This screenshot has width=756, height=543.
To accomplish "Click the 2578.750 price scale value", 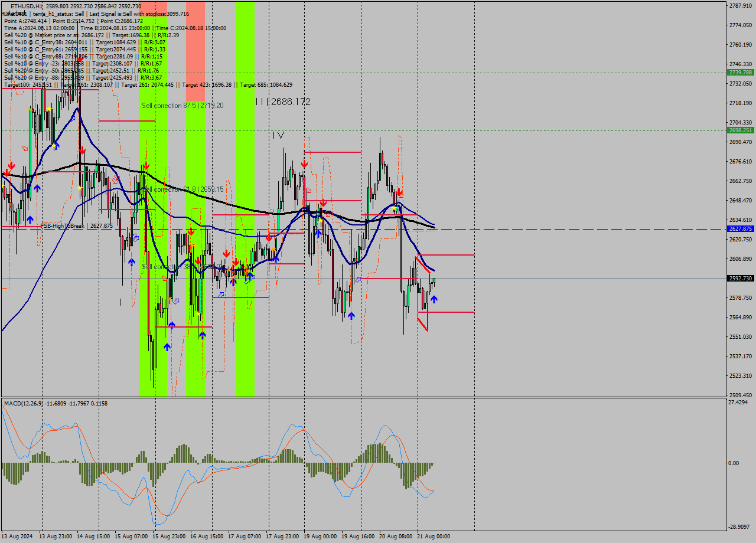I will click(741, 297).
